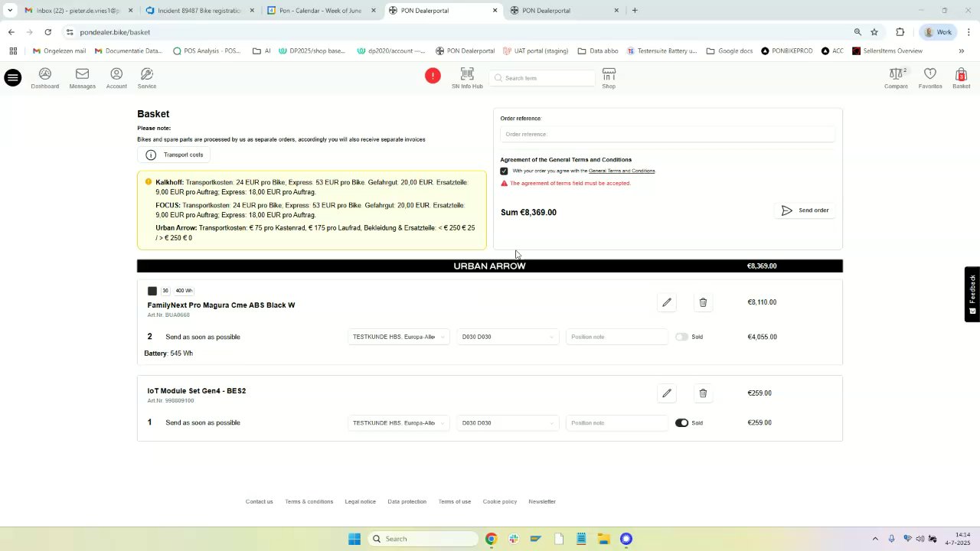
Task: Click Position note field for IoT Module
Action: coord(616,422)
